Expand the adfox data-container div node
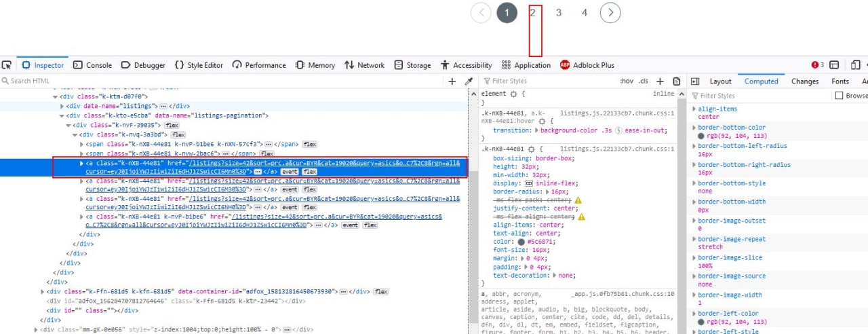 [x=43, y=291]
